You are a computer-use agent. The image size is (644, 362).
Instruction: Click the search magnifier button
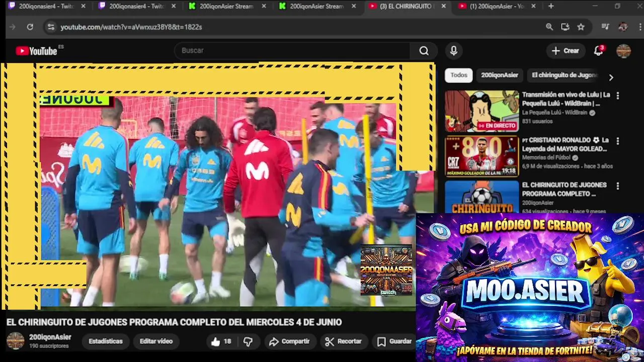pyautogui.click(x=424, y=51)
